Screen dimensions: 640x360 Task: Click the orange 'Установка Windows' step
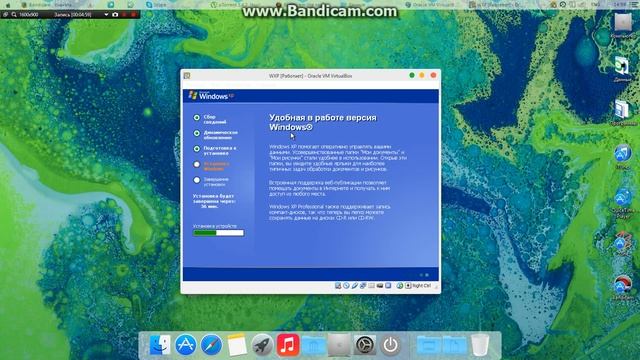216,166
